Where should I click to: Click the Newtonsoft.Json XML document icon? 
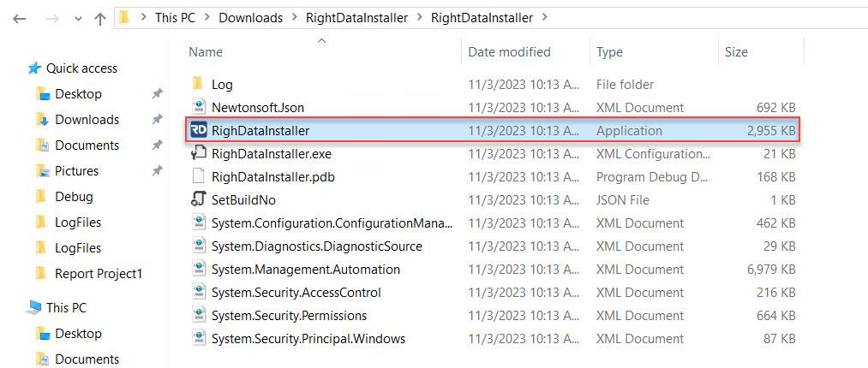tap(198, 107)
